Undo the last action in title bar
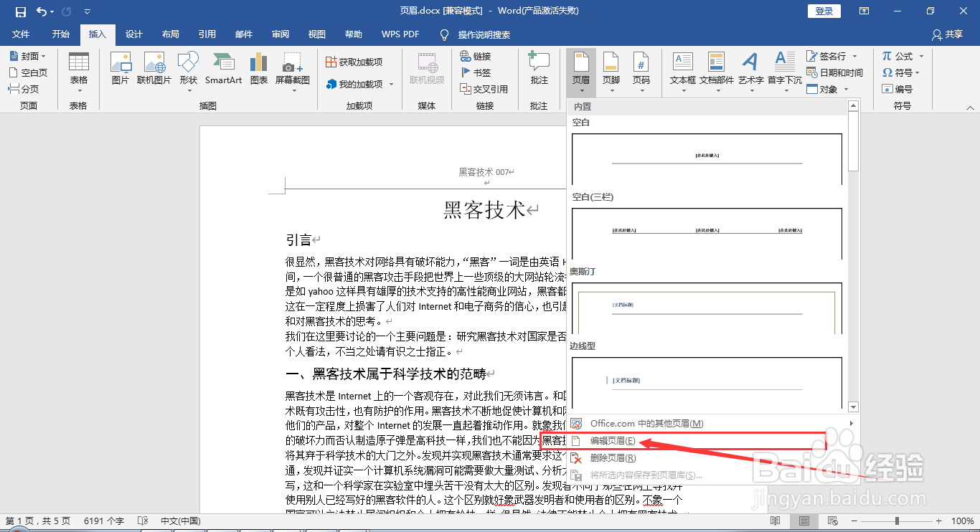The image size is (980, 532). pyautogui.click(x=42, y=11)
